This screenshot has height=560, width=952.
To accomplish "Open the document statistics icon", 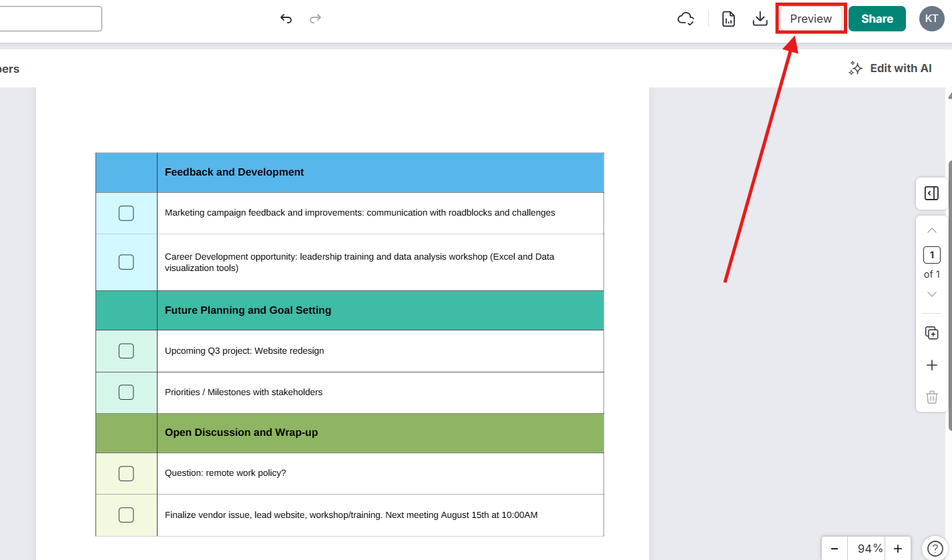I will coord(728,19).
